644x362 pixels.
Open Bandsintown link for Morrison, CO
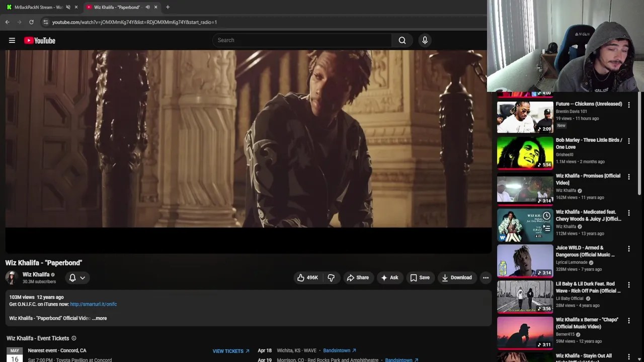[401, 360]
